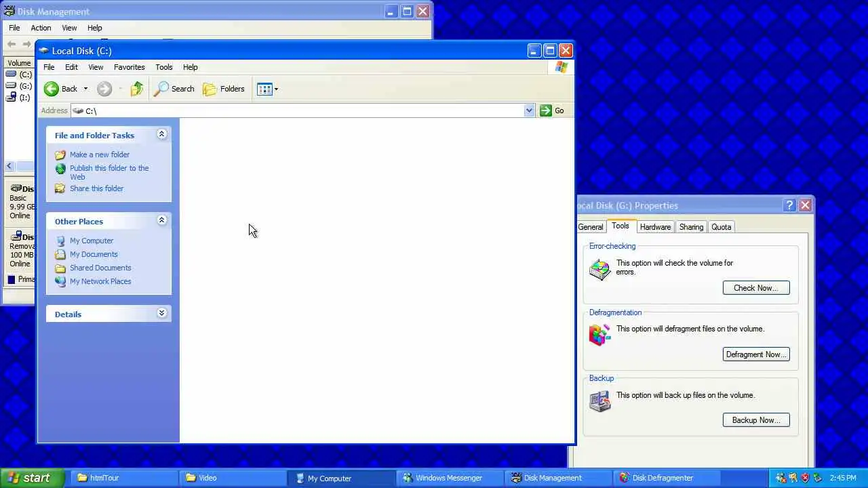Screen dimensions: 868x488
Task: Click the Share this folder link
Action: (96, 188)
